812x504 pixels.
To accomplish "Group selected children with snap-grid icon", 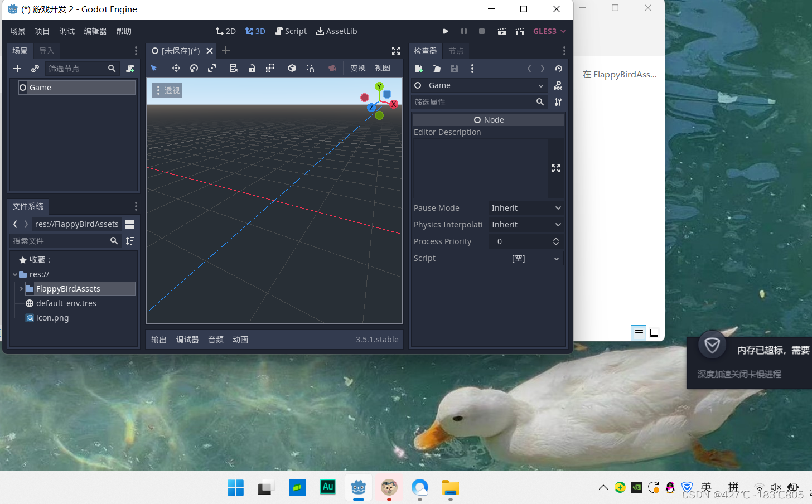I will [270, 68].
